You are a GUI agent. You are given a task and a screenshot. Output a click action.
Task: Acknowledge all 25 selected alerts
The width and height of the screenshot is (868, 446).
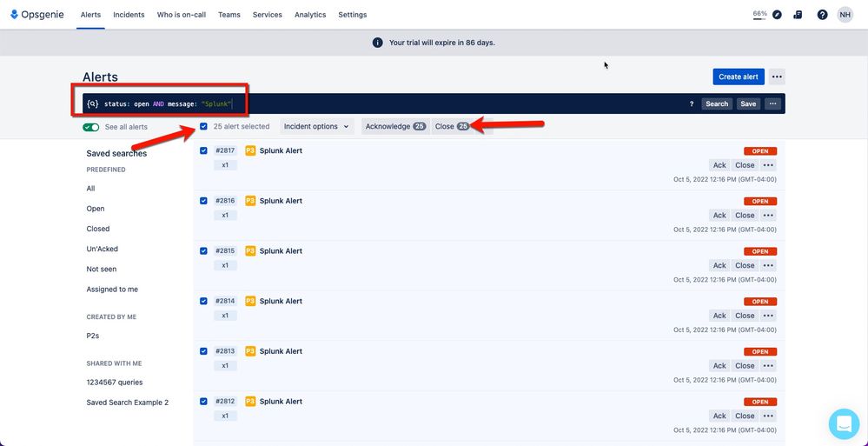click(395, 126)
